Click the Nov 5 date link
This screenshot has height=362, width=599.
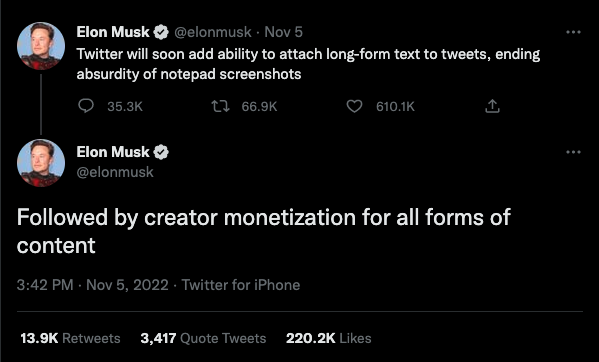coord(283,32)
